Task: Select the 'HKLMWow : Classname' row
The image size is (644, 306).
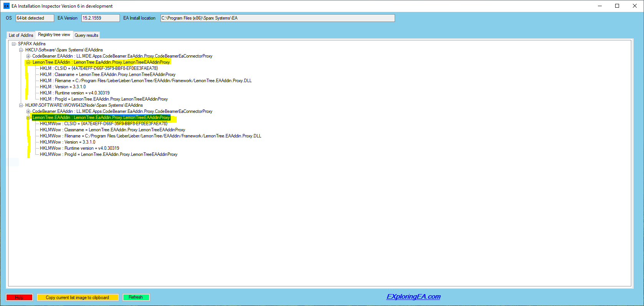Action: 113,130
